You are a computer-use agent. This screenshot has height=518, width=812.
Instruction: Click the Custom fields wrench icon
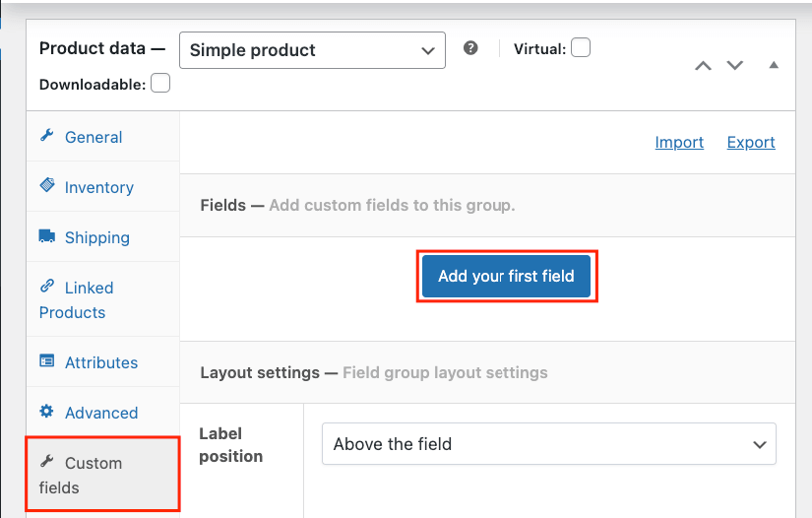tap(46, 462)
